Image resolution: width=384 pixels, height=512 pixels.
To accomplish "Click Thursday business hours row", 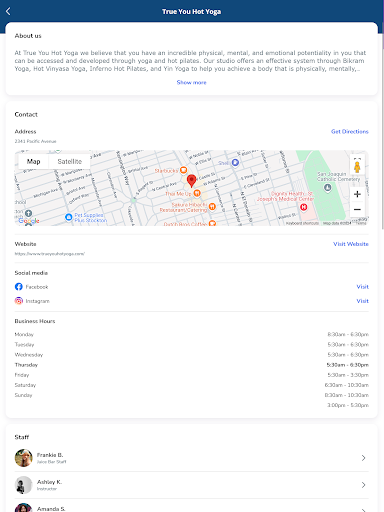I will (192, 365).
